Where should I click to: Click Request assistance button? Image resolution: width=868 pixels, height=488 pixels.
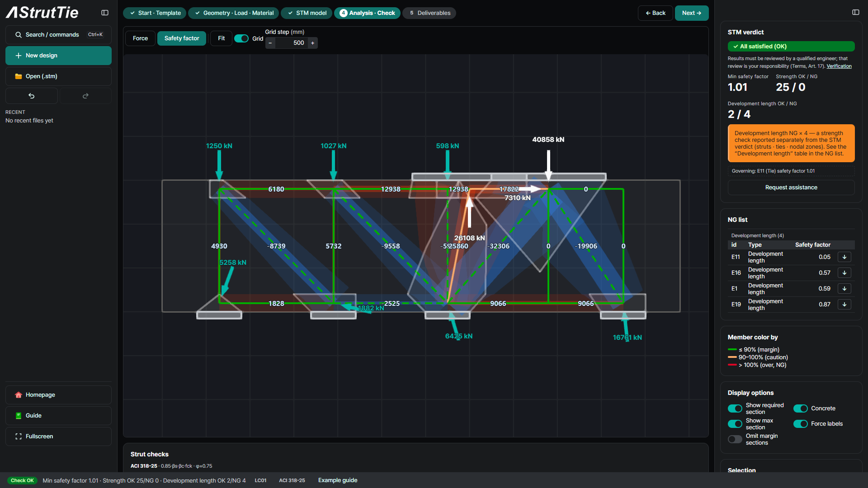pos(791,188)
